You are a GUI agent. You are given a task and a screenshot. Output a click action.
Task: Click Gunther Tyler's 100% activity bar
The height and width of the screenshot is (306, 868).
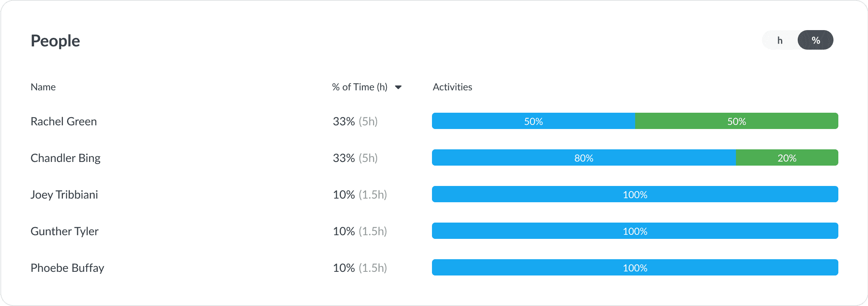[635, 231]
